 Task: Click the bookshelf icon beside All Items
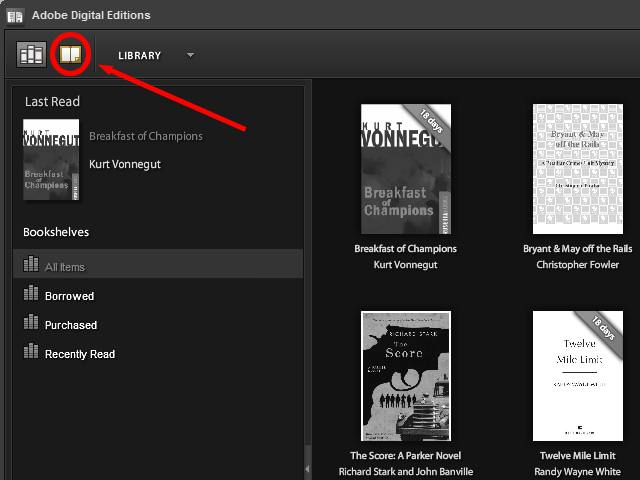point(31,264)
